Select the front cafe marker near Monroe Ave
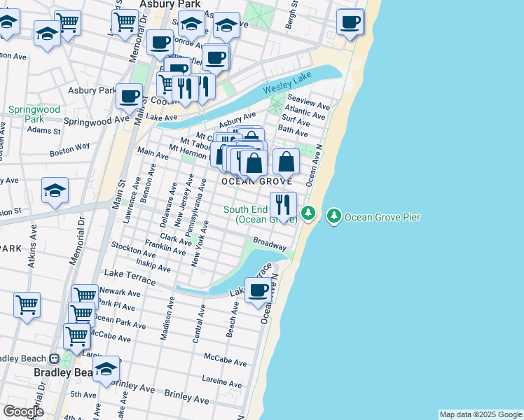This screenshot has height=420, width=524. 216,59
